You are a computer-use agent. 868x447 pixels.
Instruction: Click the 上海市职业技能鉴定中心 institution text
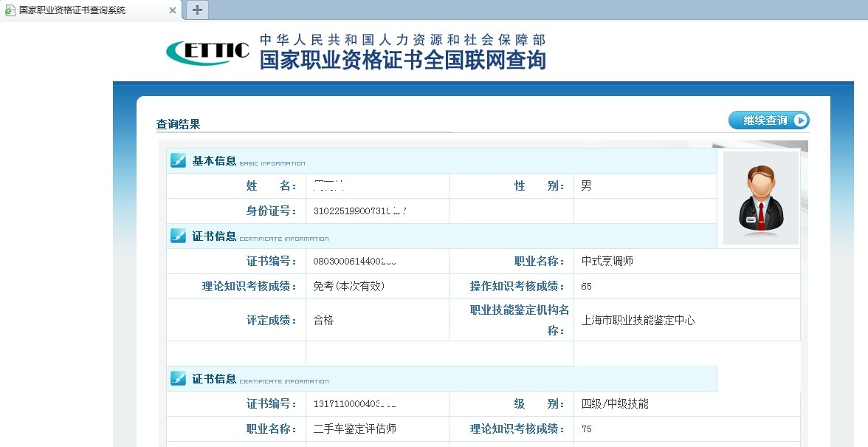pyautogui.click(x=638, y=321)
